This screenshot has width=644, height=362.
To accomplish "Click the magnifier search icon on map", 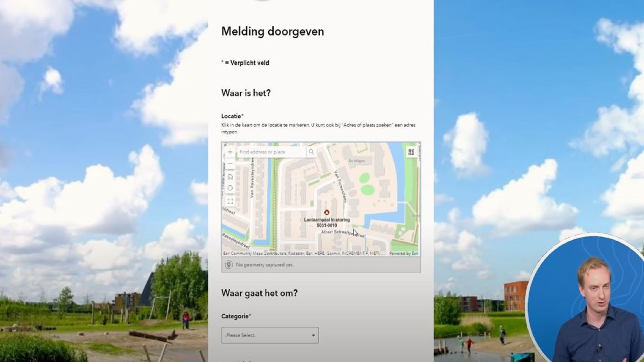I will pyautogui.click(x=311, y=152).
